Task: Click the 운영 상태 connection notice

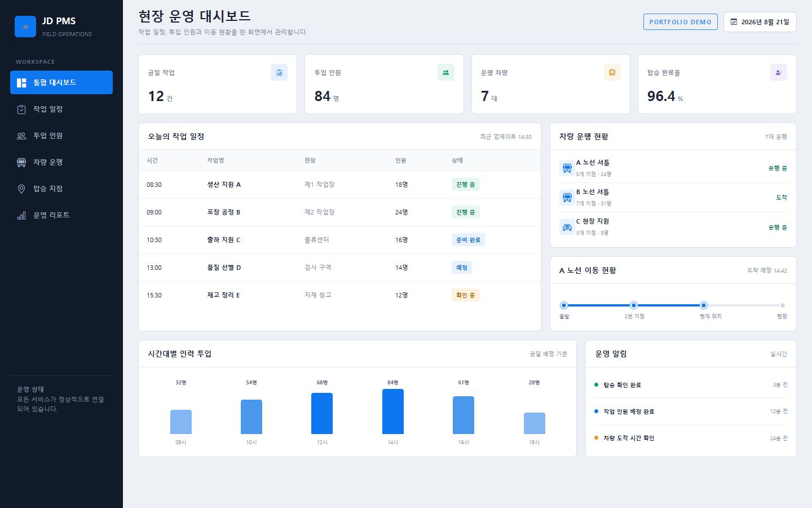Action: pyautogui.click(x=61, y=399)
